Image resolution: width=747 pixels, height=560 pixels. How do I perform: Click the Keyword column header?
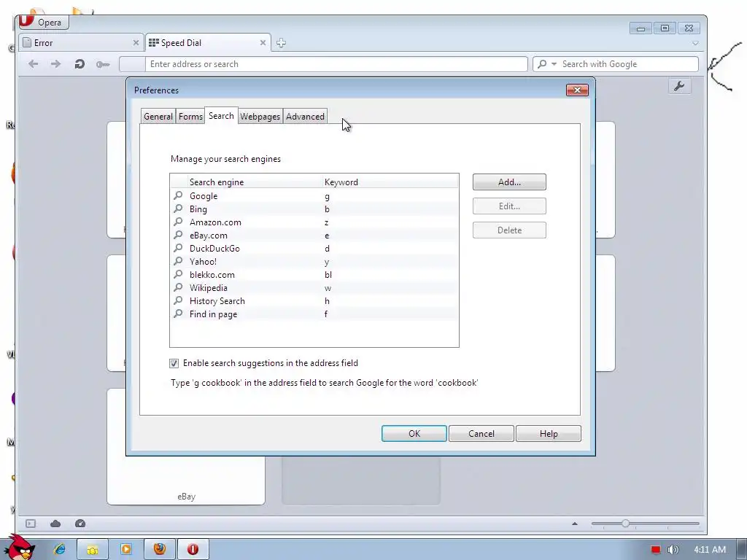391,182
